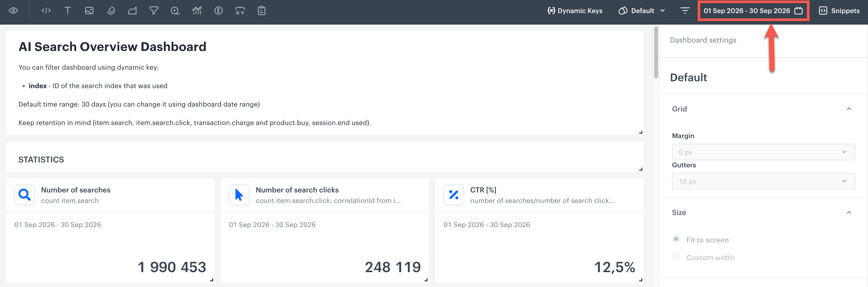
Task: Click the filter lines icon in the toolbar
Action: [685, 11]
